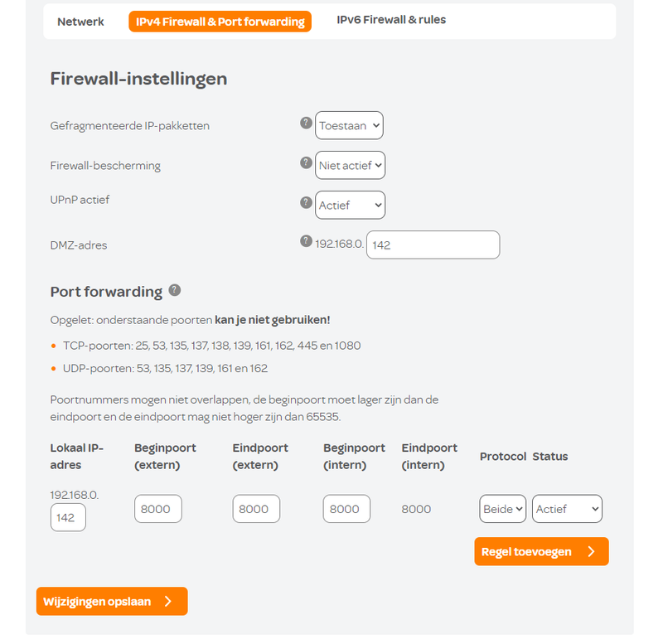Switch to Netwerk tab
The image size is (663, 644).
80,22
